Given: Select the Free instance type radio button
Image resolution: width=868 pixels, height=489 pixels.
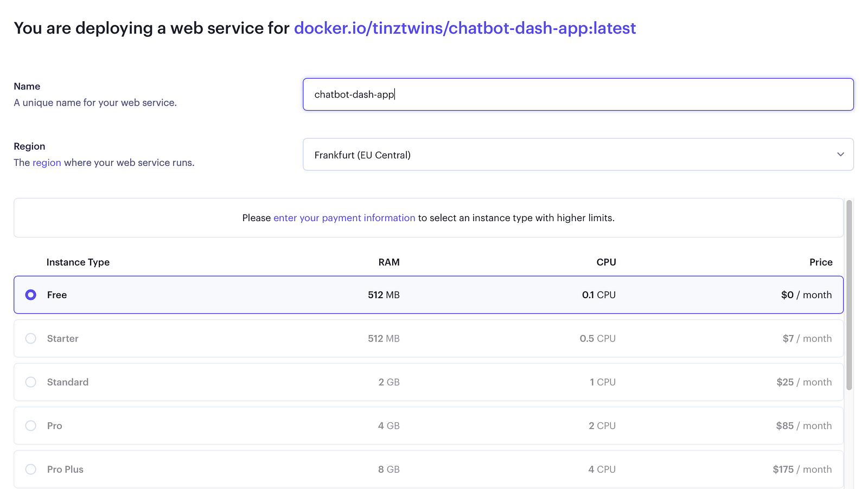Looking at the screenshot, I should pos(31,295).
